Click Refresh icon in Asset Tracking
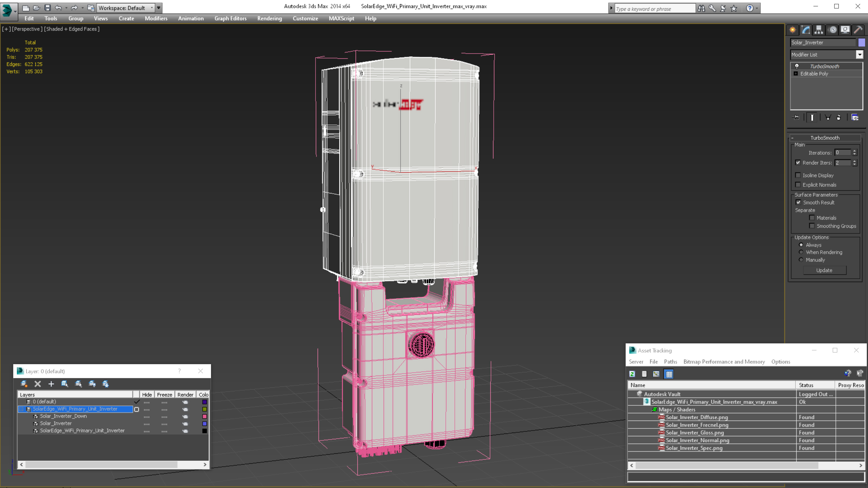Screen dimensions: 868x488 click(x=632, y=374)
